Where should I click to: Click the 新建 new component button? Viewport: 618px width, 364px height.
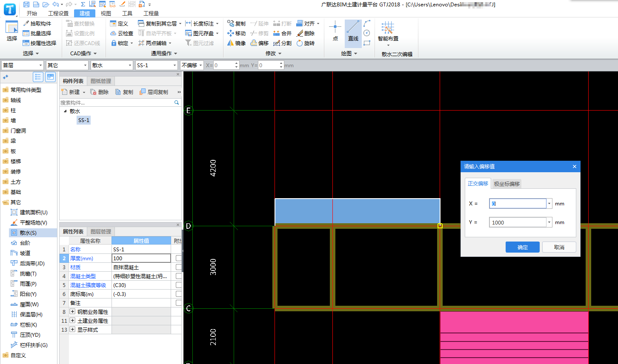(73, 92)
